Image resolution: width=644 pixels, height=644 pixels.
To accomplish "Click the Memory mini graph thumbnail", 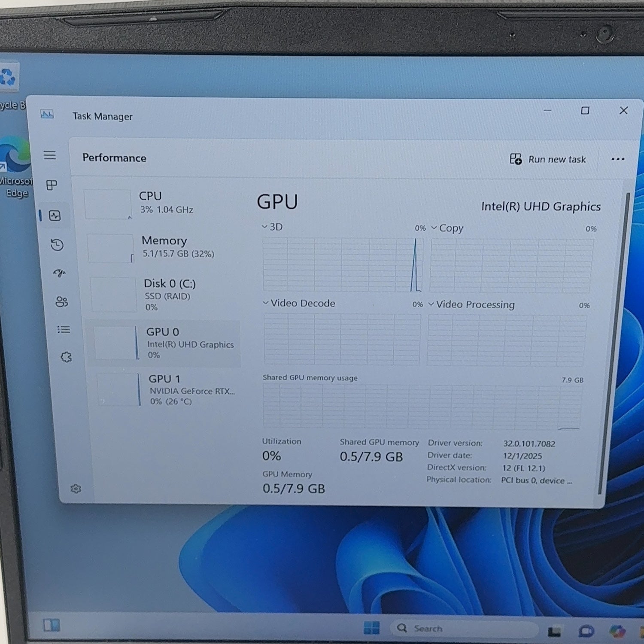I will click(110, 248).
